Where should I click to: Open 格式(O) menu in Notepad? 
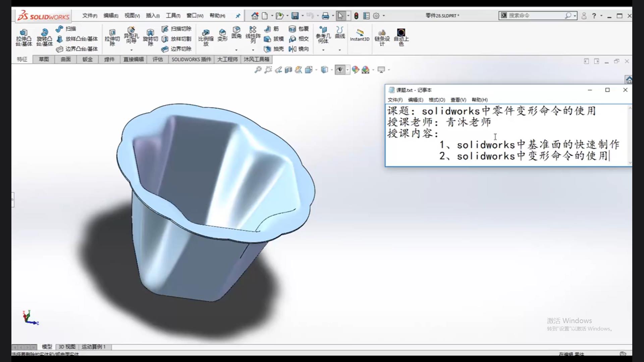[437, 100]
